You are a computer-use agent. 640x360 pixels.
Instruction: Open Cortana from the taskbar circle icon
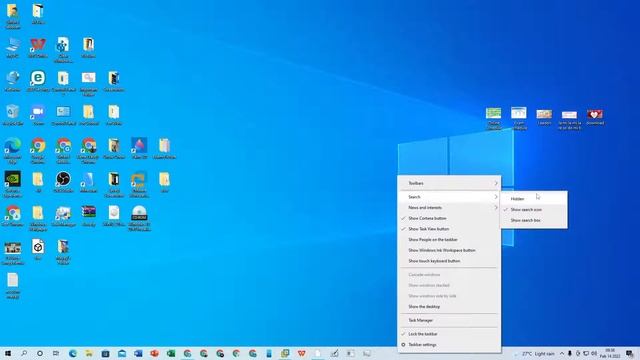[x=40, y=353]
